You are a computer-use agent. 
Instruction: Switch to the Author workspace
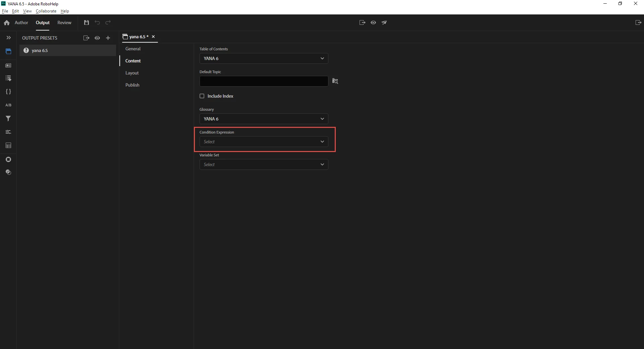pos(21,22)
